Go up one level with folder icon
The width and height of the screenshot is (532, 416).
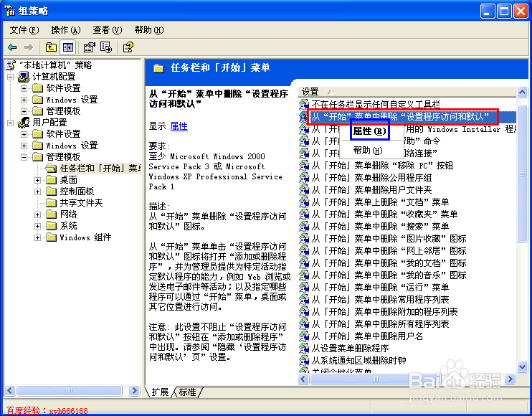pyautogui.click(x=51, y=47)
